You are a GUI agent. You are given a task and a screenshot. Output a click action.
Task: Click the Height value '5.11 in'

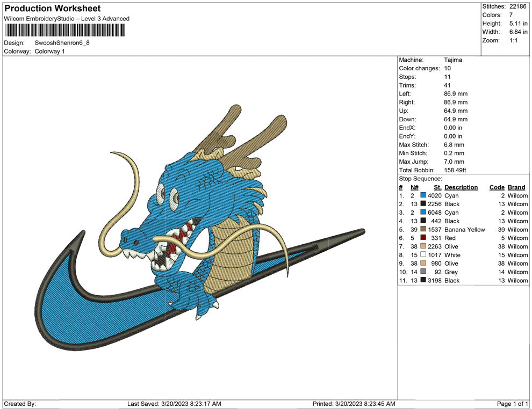pos(519,24)
